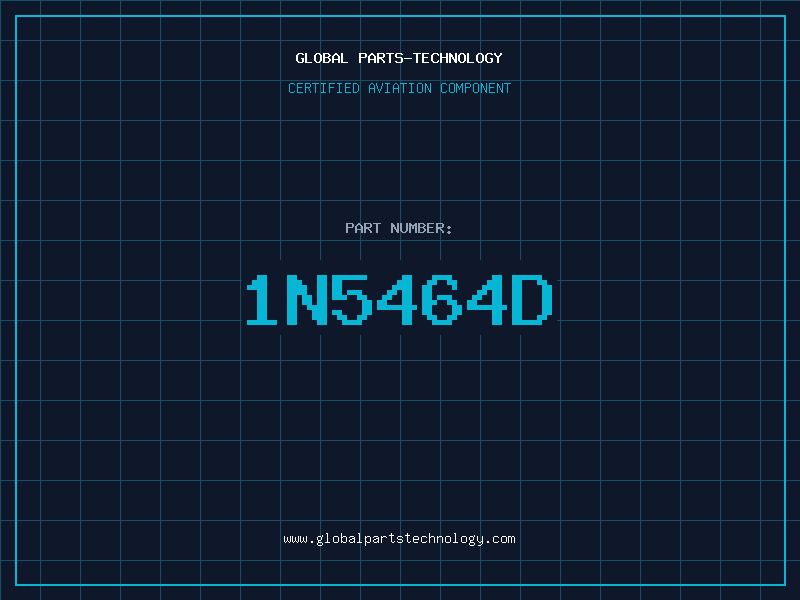Image resolution: width=800 pixels, height=600 pixels.
Task: Select the CERTIFIED AVIATION COMPONENT subtitle
Action: 399,88
